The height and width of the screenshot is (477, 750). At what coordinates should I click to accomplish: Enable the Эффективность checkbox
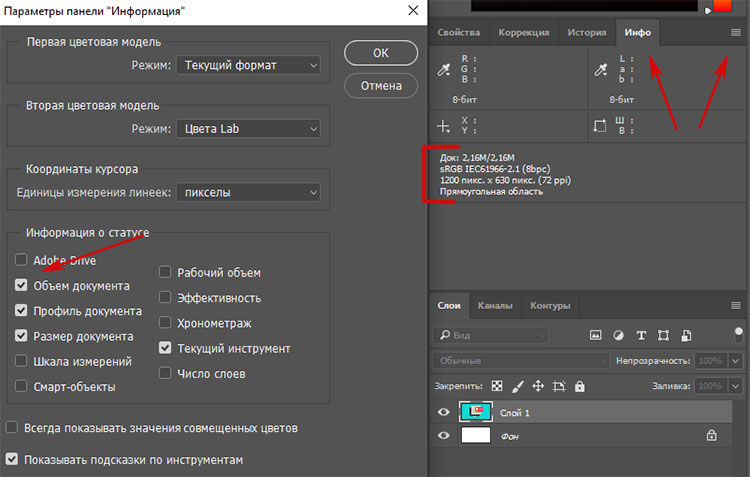tap(165, 298)
